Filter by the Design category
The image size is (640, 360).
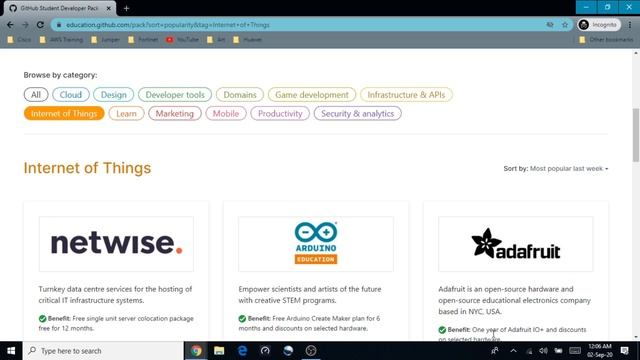coord(113,95)
